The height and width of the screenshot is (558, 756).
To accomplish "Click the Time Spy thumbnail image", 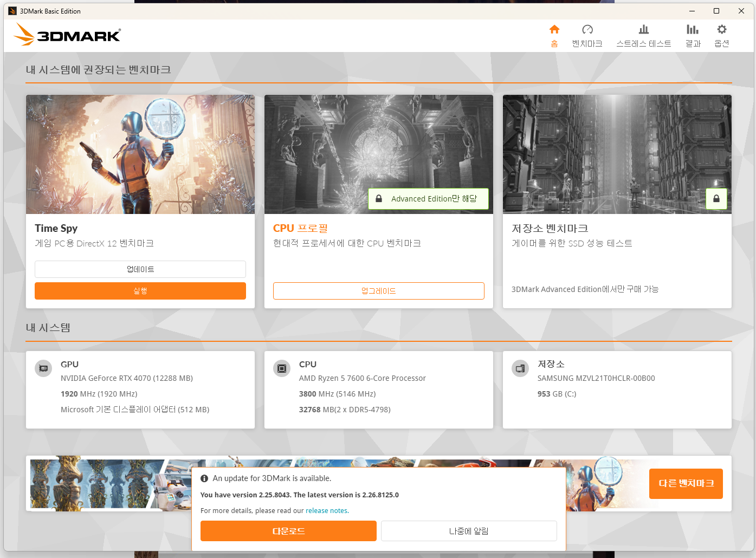I will (x=140, y=154).
